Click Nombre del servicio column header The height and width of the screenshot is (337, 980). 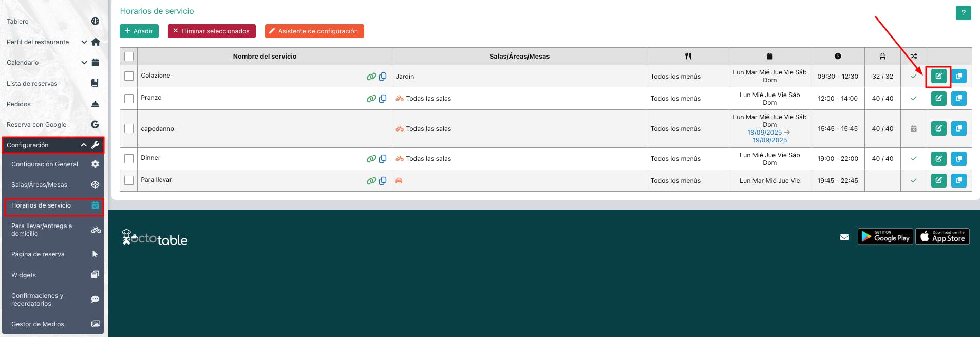coord(265,57)
